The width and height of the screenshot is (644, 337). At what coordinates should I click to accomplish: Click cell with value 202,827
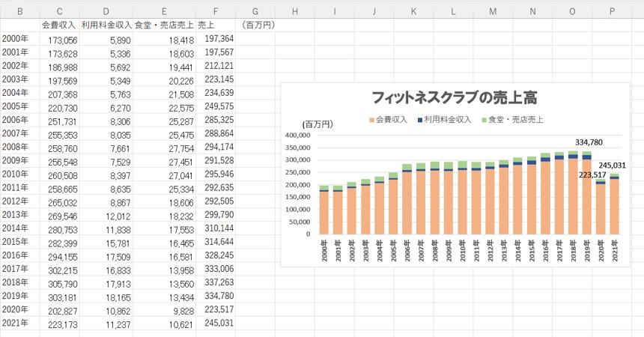pos(60,311)
